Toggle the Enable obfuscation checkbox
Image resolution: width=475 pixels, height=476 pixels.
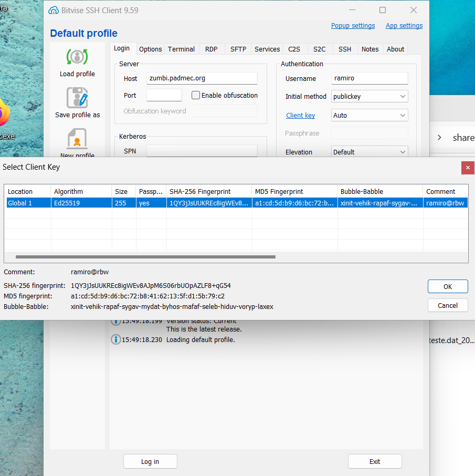[x=196, y=95]
